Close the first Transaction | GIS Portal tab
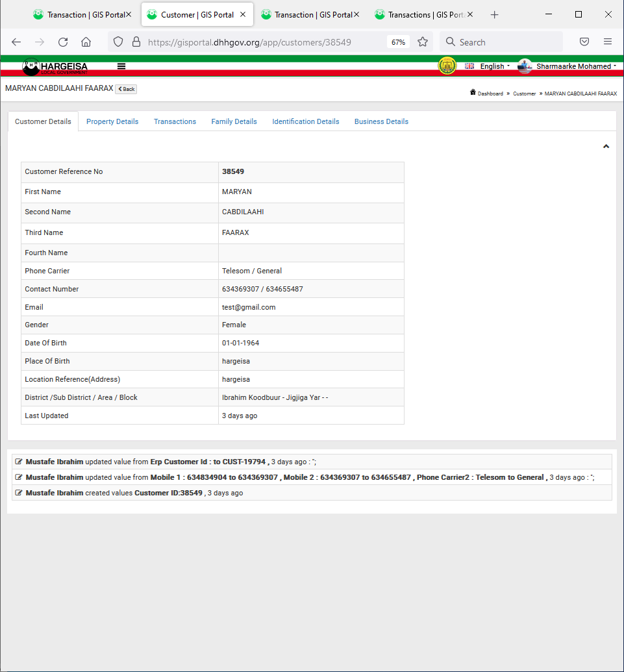Image resolution: width=624 pixels, height=672 pixels. click(x=129, y=14)
